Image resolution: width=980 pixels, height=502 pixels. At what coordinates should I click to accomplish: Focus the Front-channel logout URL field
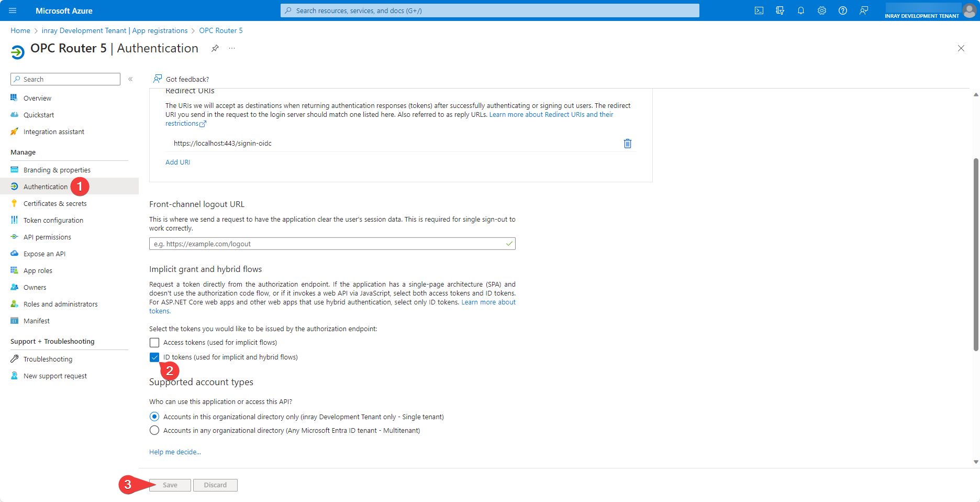pos(332,244)
